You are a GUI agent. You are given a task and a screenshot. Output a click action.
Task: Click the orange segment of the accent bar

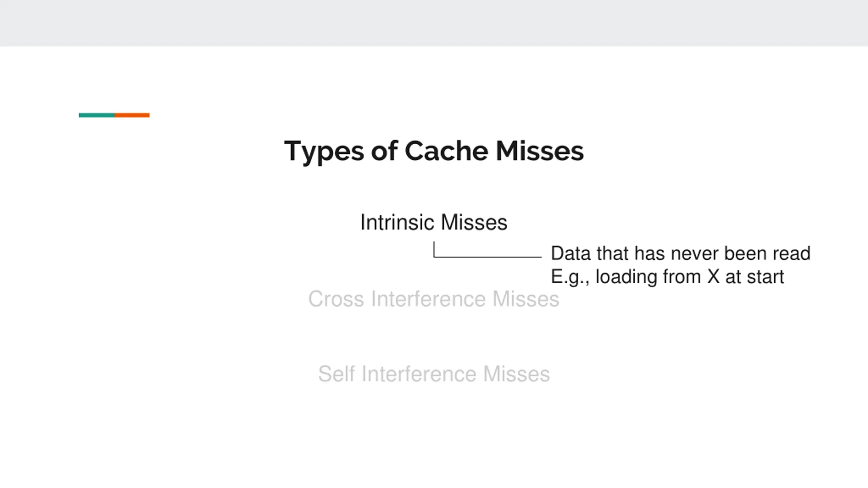click(x=132, y=115)
